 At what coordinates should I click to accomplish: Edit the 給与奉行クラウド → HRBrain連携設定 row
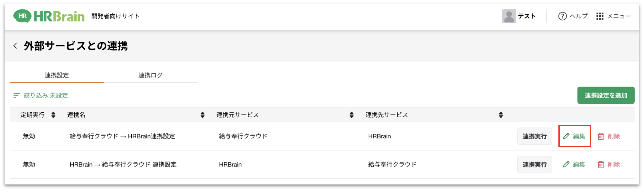point(575,136)
